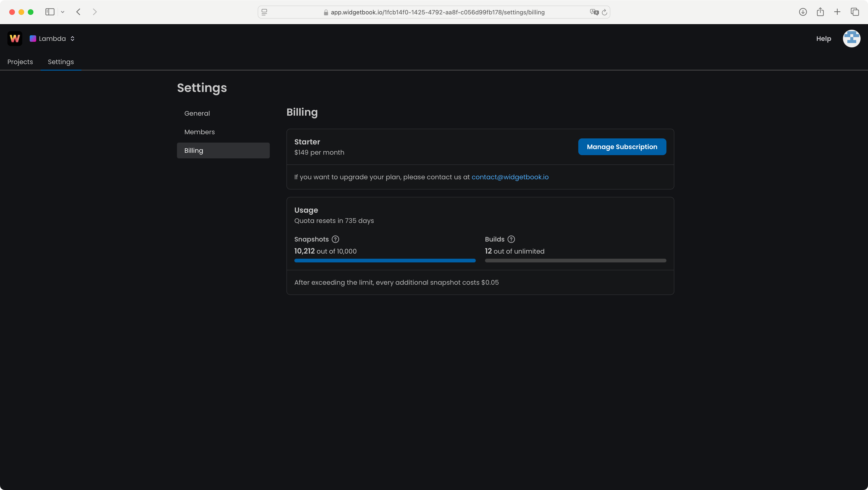
Task: Open the user avatar menu
Action: pyautogui.click(x=851, y=39)
